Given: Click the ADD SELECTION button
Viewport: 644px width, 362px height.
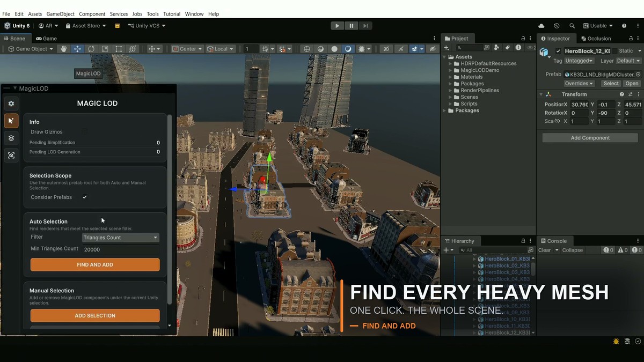Looking at the screenshot, I should click(x=95, y=315).
